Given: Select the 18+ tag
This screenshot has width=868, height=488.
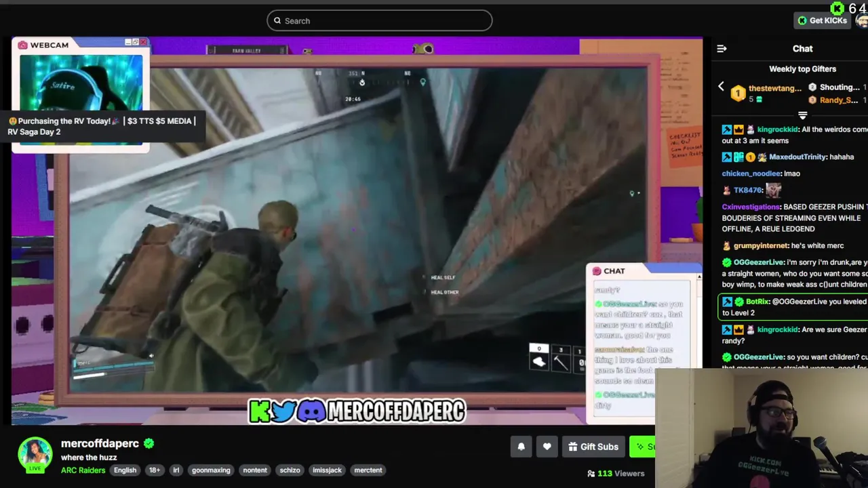Looking at the screenshot, I should coord(155,470).
